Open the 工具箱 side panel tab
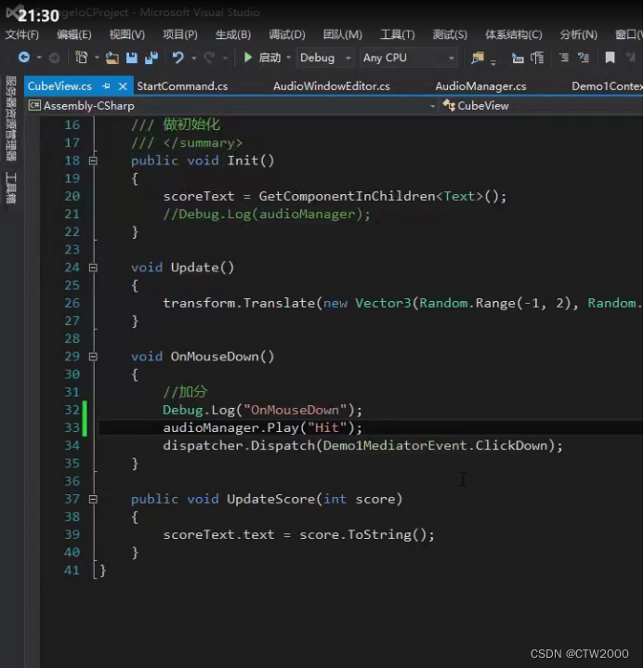644x668 pixels. (x=11, y=188)
